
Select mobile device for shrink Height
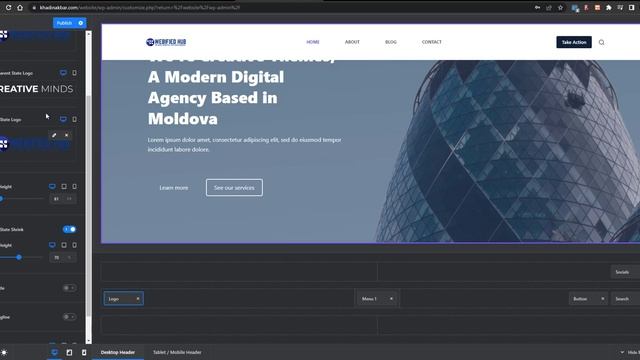coord(74,245)
